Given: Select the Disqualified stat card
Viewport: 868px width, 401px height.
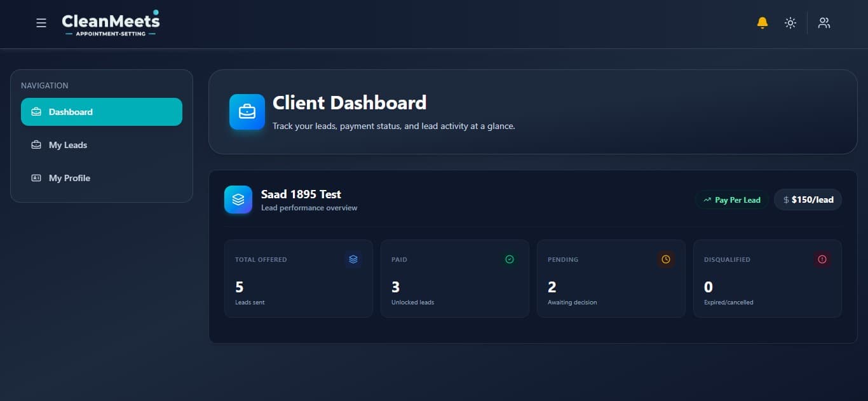Looking at the screenshot, I should coord(768,278).
